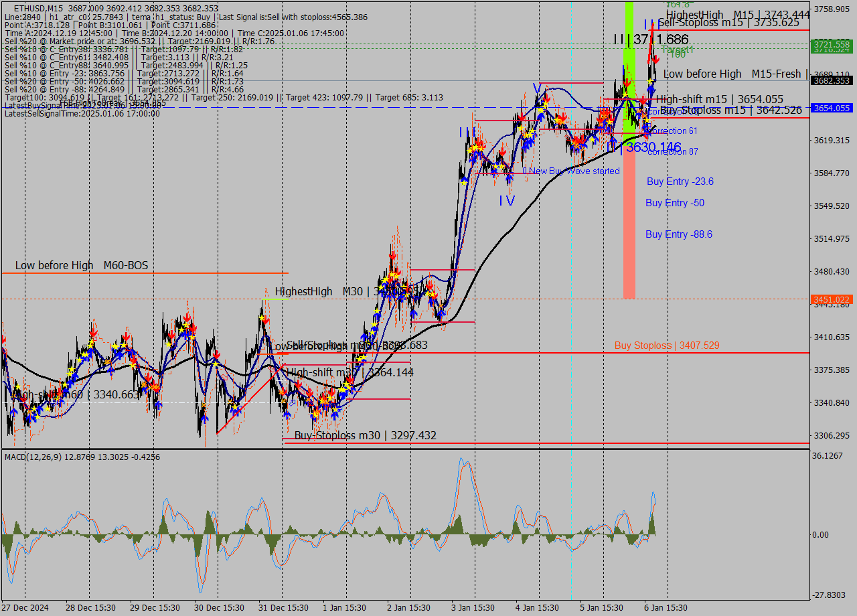Click the '27 Dec 2024' time axis label
This screenshot has height=616, width=857.
click(x=25, y=608)
